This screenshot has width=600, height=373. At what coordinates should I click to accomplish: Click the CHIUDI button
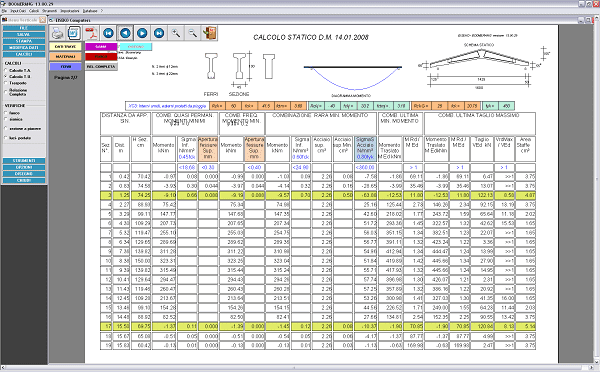point(24,180)
